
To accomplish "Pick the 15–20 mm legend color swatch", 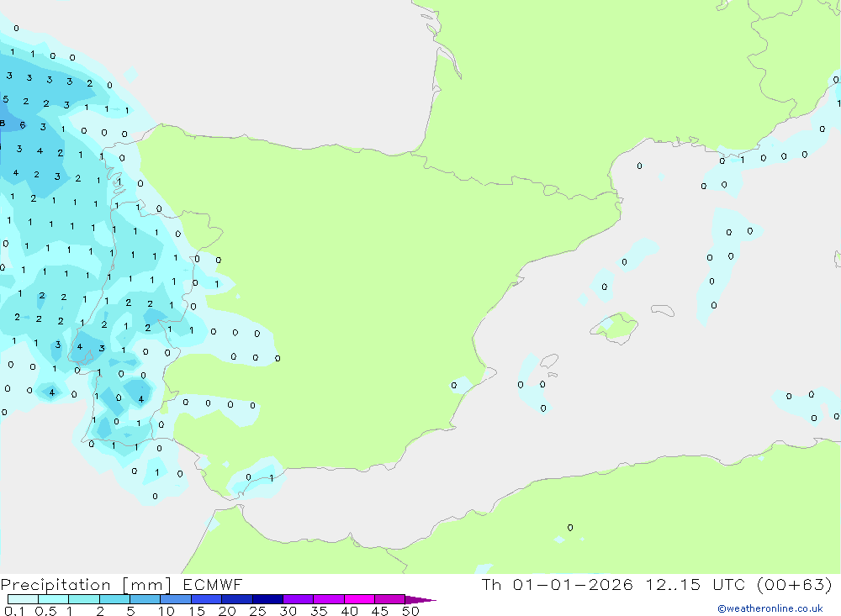I will point(207,599).
